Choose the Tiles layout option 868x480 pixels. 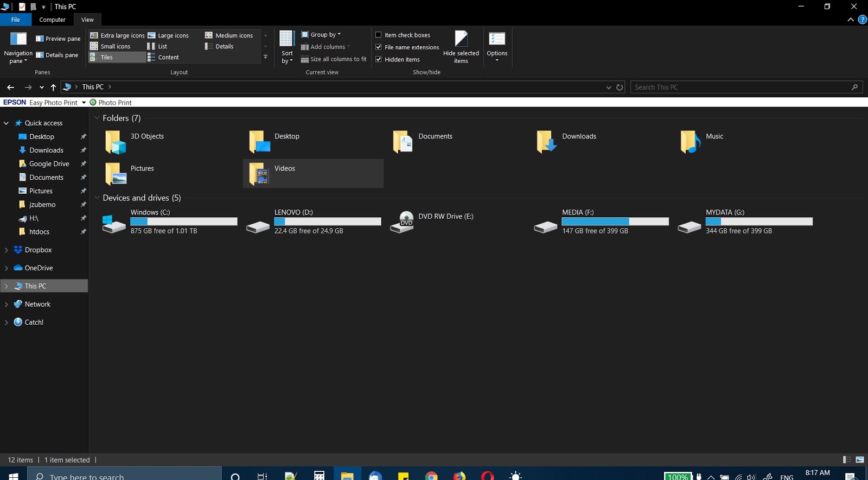tap(117, 57)
